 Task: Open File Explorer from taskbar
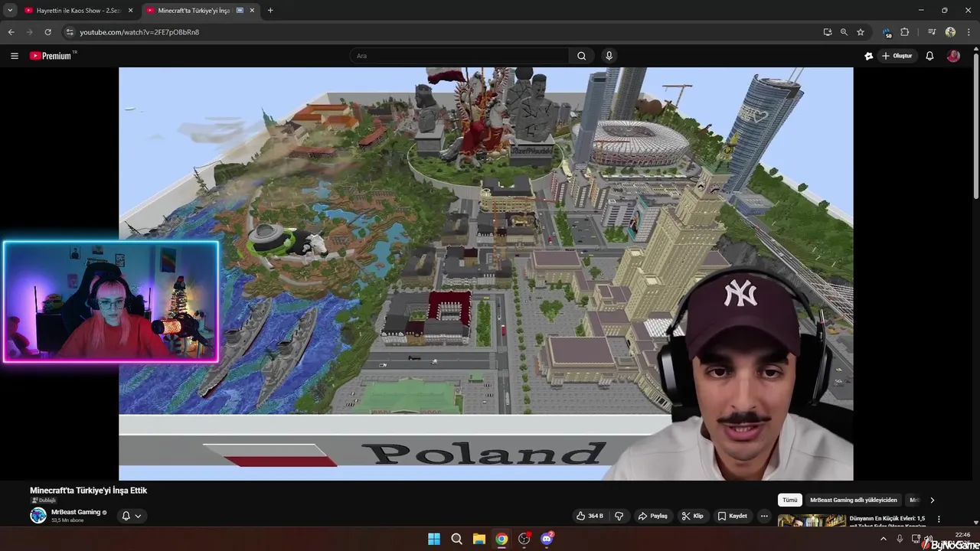479,539
